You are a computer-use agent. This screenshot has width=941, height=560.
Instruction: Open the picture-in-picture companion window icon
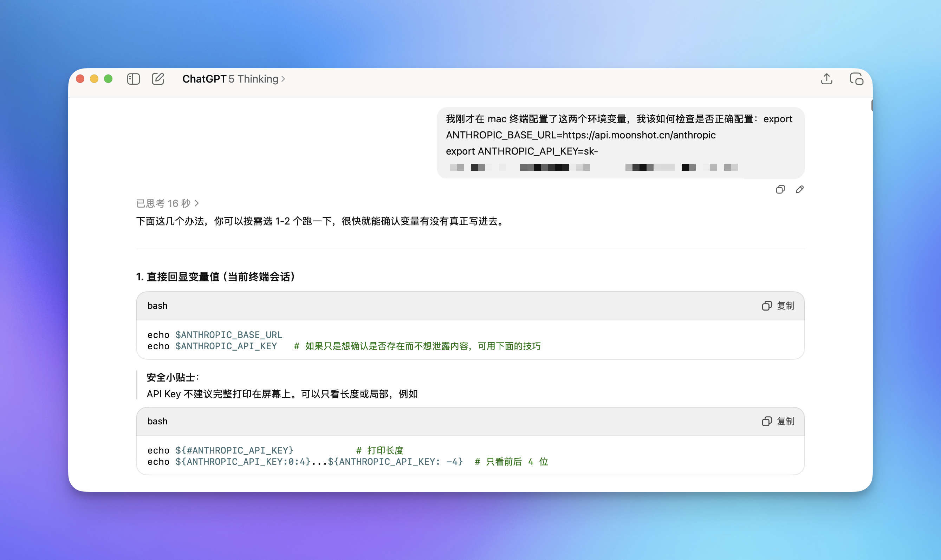[x=857, y=79]
